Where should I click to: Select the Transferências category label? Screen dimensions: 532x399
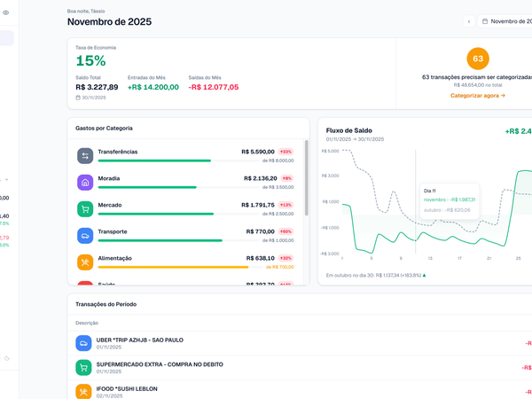pyautogui.click(x=118, y=152)
